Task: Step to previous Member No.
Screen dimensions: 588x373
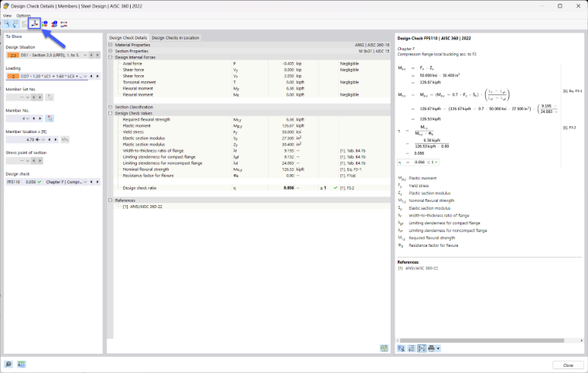Action: point(34,118)
